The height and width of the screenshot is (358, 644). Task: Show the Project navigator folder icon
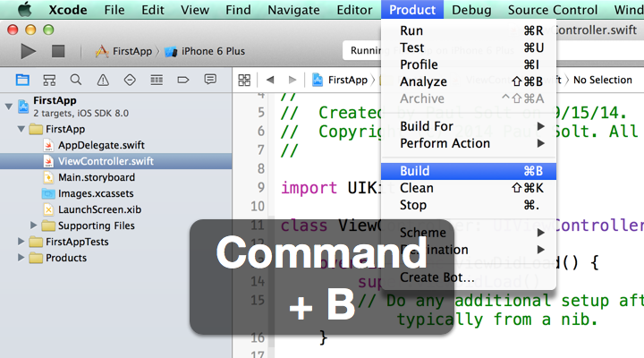pyautogui.click(x=22, y=80)
